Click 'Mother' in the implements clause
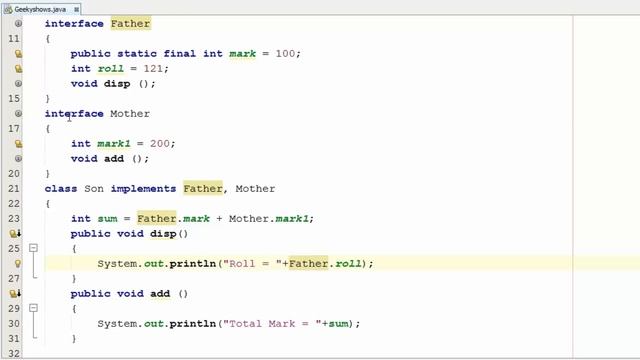The width and height of the screenshot is (640, 360). click(255, 189)
